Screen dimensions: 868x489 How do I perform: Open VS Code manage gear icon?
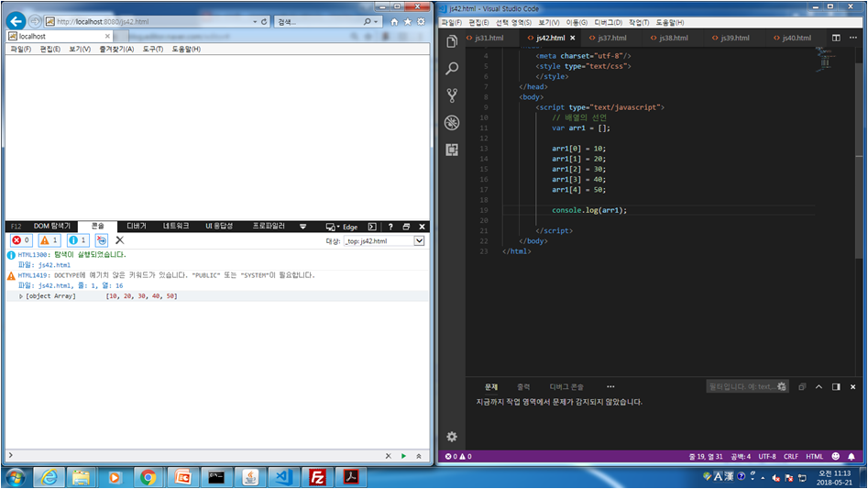click(x=452, y=437)
